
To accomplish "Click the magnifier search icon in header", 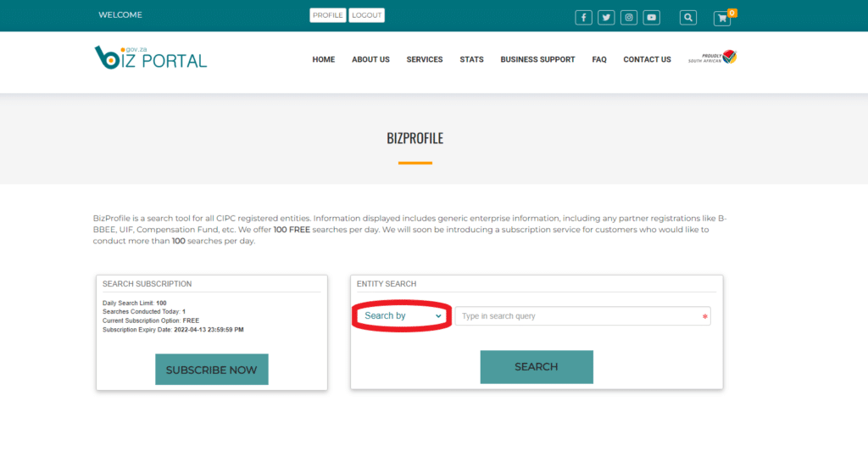I will tap(688, 18).
